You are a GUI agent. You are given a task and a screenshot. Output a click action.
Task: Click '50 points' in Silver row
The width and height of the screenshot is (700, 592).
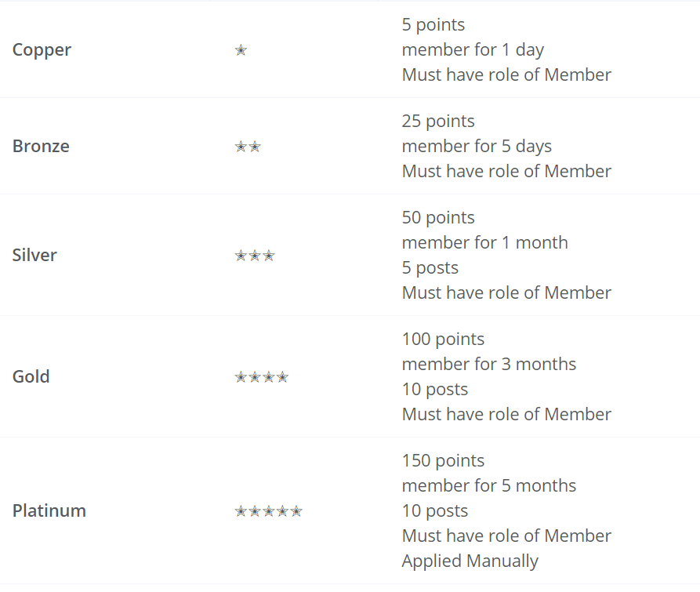coord(438,218)
